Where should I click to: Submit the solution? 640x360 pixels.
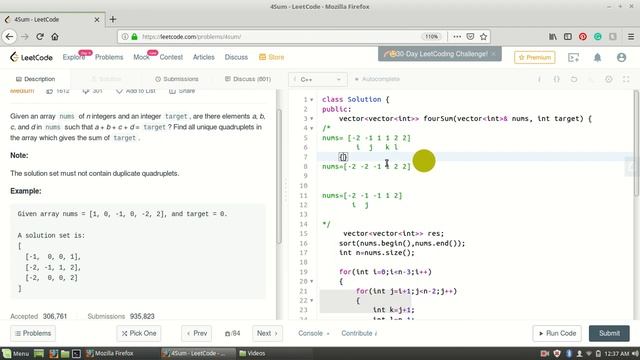click(609, 333)
